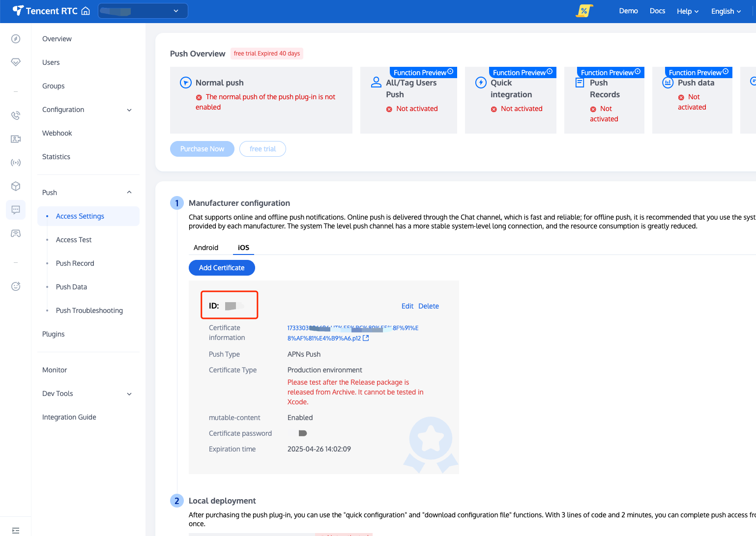The image size is (756, 536).
Task: Select the video call product icon
Action: tap(15, 139)
